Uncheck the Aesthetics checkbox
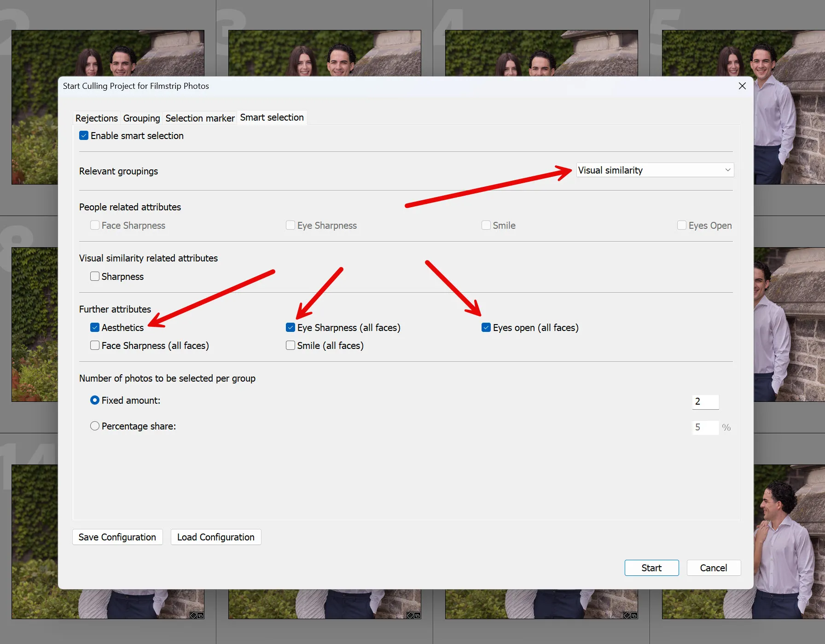 tap(94, 327)
